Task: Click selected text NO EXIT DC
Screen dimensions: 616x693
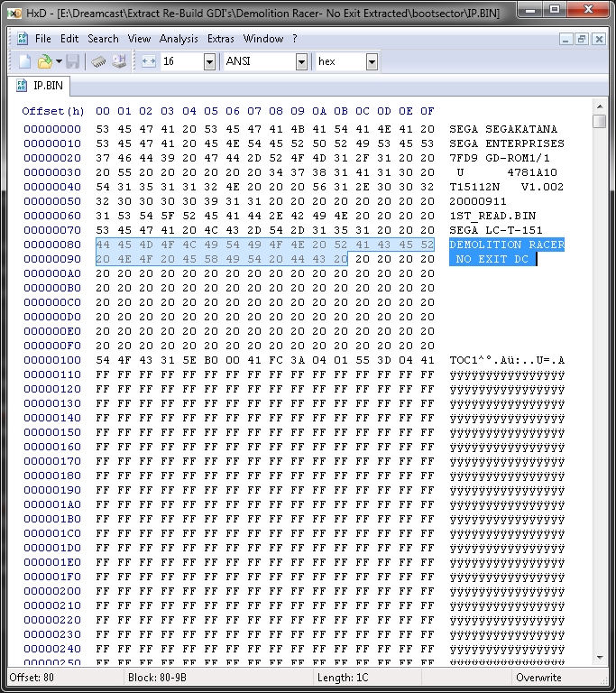Action: [492, 259]
